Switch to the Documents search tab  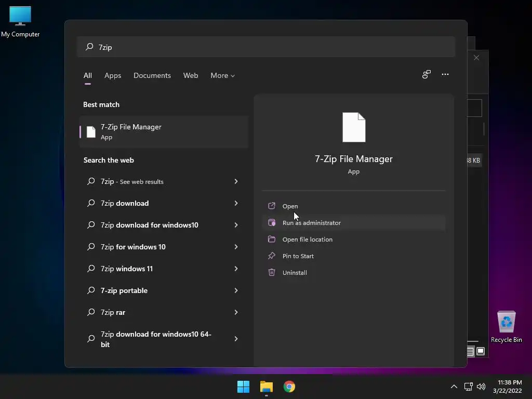click(x=152, y=75)
